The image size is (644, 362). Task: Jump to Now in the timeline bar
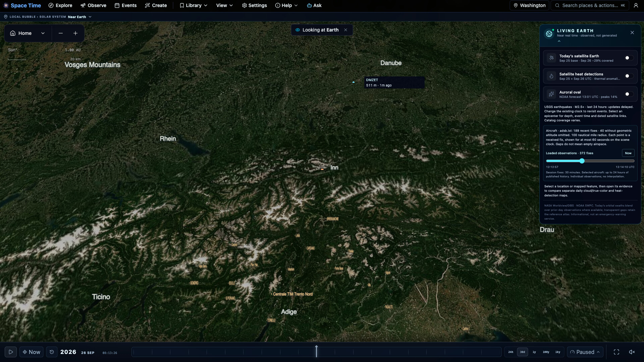pyautogui.click(x=32, y=352)
